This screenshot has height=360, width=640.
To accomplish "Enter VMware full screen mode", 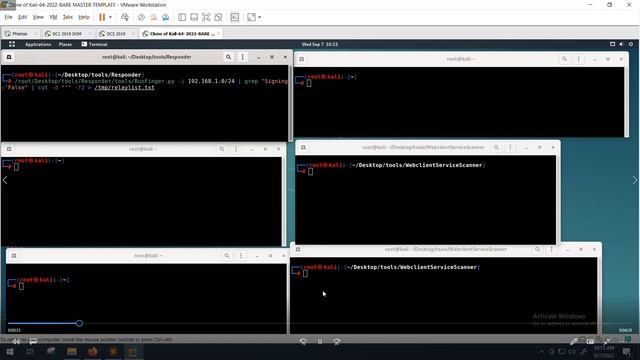I will (x=206, y=17).
